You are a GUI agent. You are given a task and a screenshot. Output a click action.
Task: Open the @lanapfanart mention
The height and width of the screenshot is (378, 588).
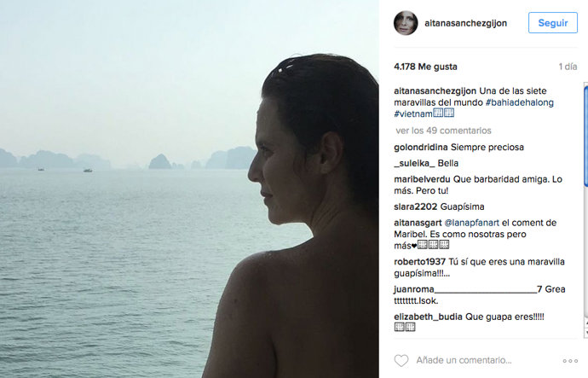[x=472, y=223]
